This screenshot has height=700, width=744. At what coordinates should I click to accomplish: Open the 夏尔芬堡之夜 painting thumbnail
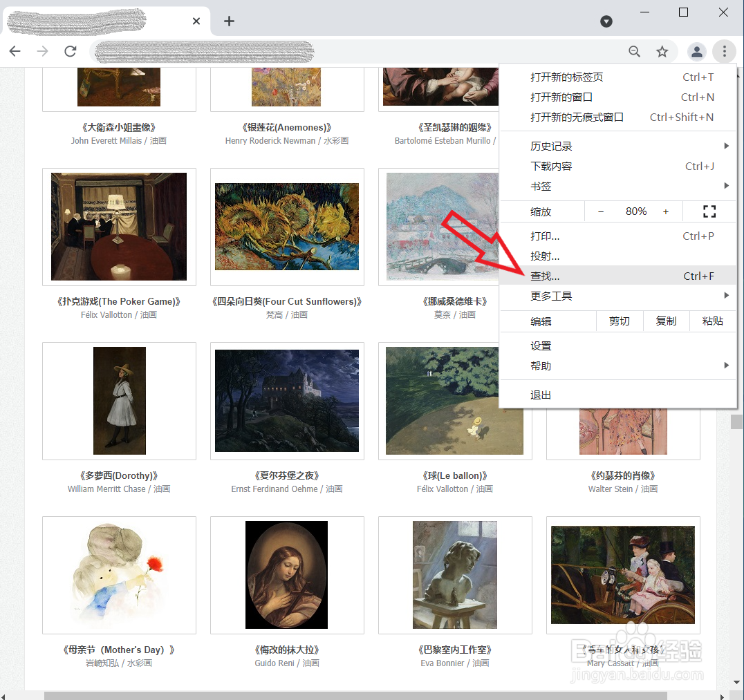[287, 401]
